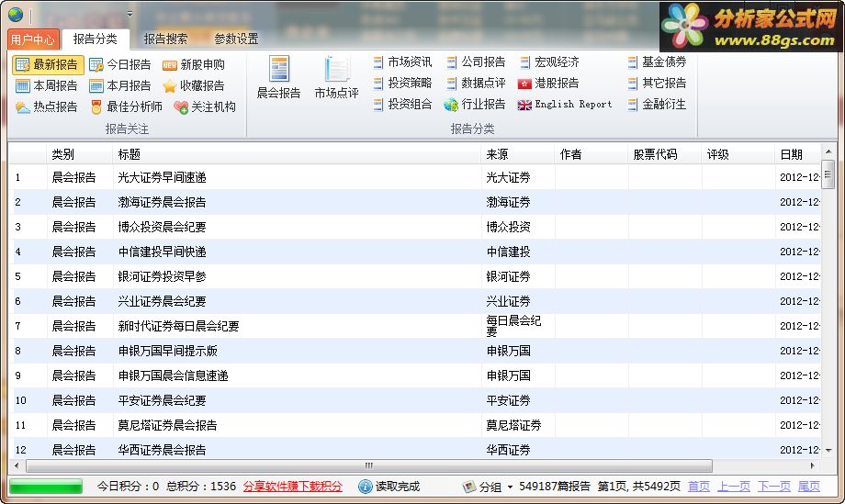The height and width of the screenshot is (504, 845).
Task: Click horizontal scrollbar right arrow
Action: tap(813, 465)
